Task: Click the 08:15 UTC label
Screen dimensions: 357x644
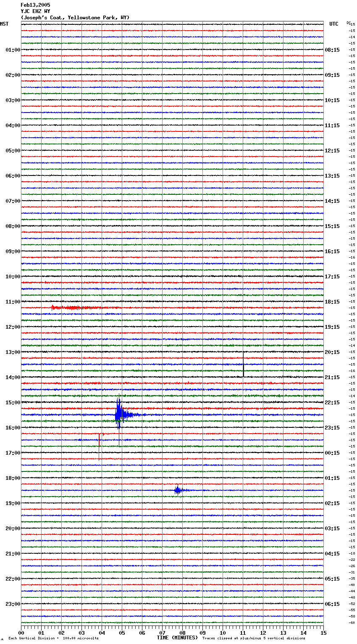Action: 332,50
